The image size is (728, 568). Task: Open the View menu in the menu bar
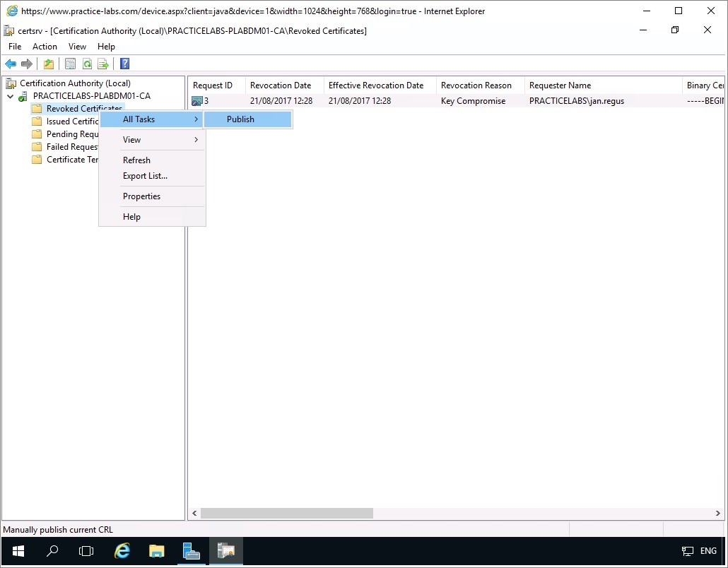(x=77, y=47)
